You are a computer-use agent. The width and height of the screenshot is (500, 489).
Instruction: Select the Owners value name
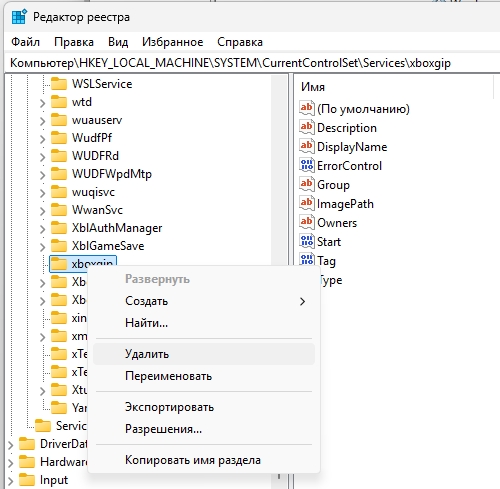tap(337, 223)
